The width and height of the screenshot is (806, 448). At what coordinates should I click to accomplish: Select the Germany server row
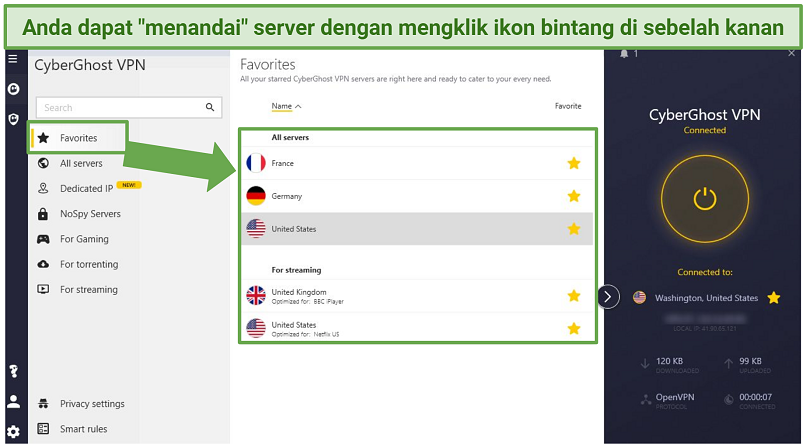click(417, 196)
